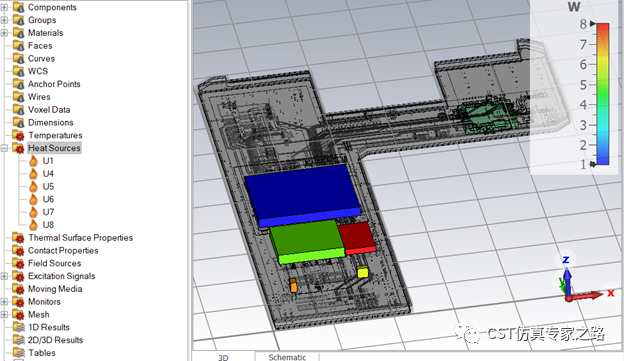Expand the Mesh tree node
624x361 pixels.
coord(4,314)
